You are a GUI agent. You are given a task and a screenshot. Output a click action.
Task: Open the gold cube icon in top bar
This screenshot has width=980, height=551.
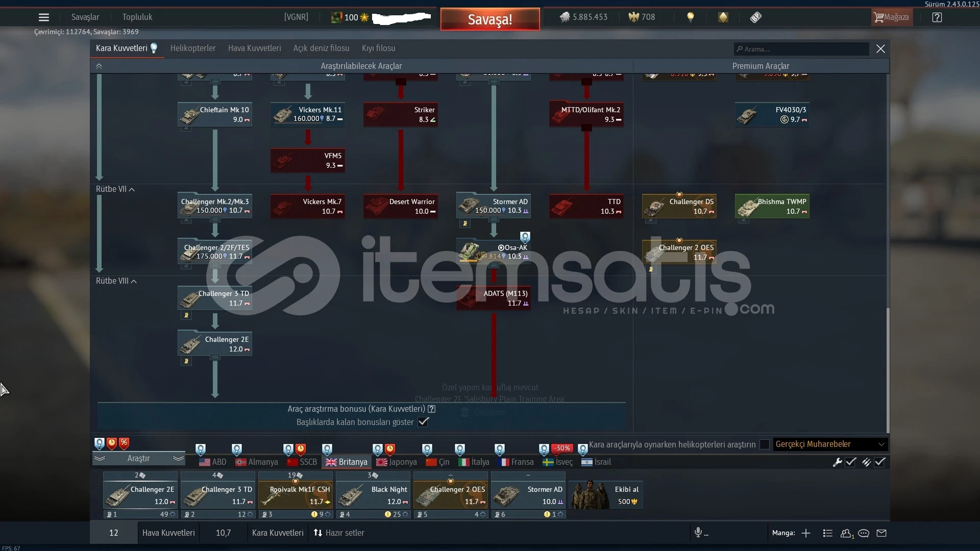(x=723, y=17)
